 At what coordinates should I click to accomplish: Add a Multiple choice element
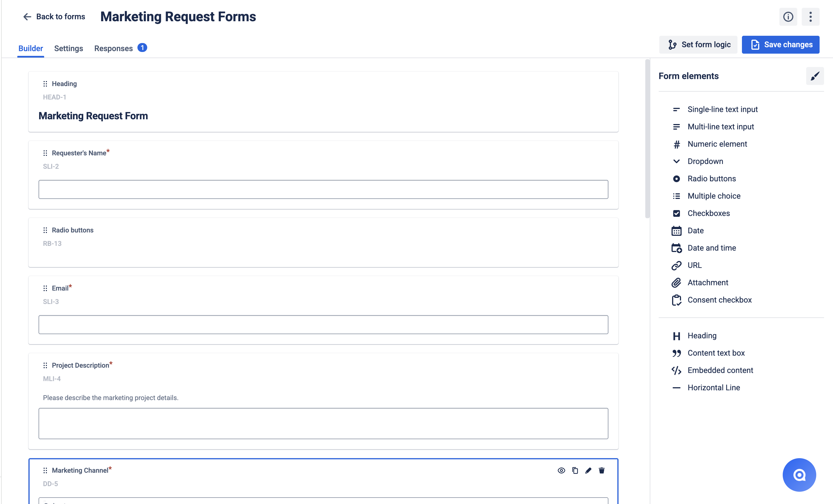[x=714, y=196]
